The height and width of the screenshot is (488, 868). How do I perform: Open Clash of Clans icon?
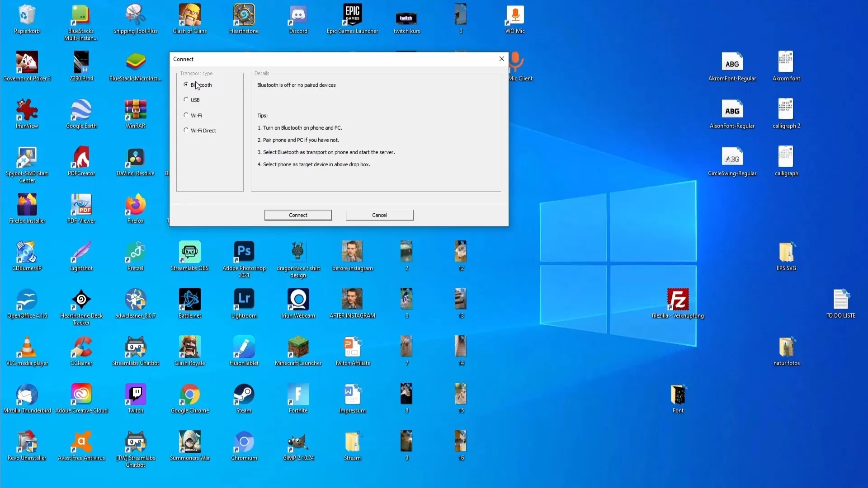tap(189, 19)
